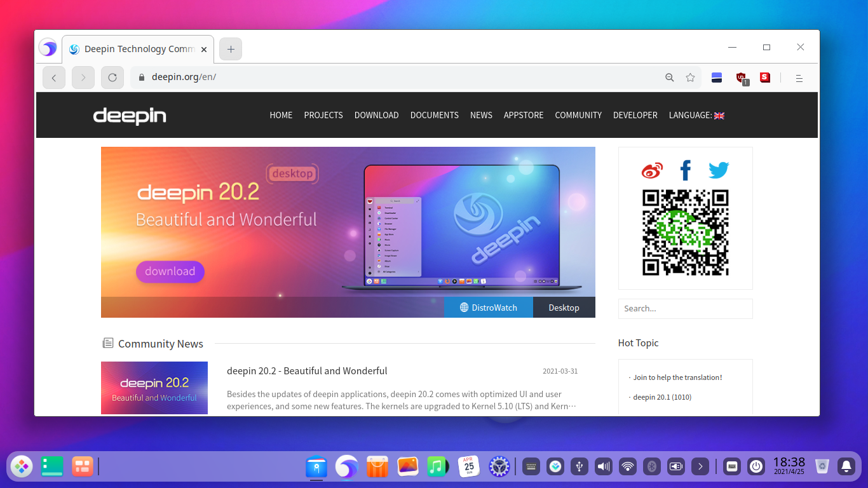Click the blue extension icon in the toolbar
Viewport: 868px width, 488px height.
pos(717,78)
